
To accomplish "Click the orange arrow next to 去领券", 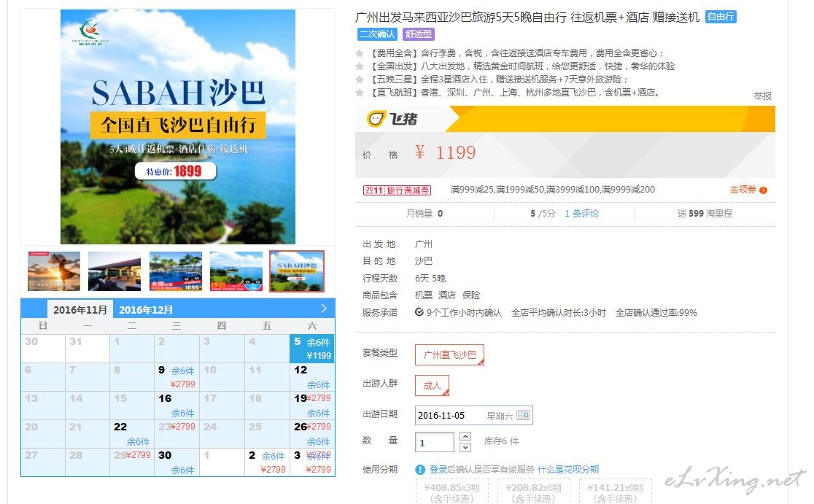I will click(763, 190).
